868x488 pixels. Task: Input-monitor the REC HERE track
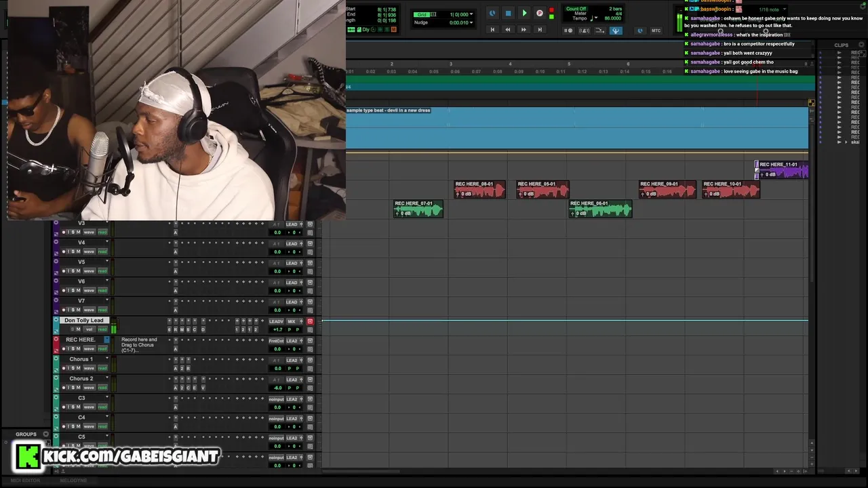point(67,349)
